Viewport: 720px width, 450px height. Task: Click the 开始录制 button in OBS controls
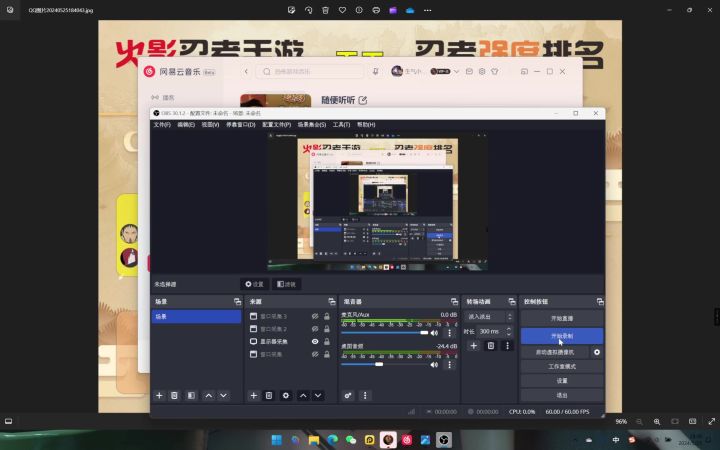pos(562,336)
